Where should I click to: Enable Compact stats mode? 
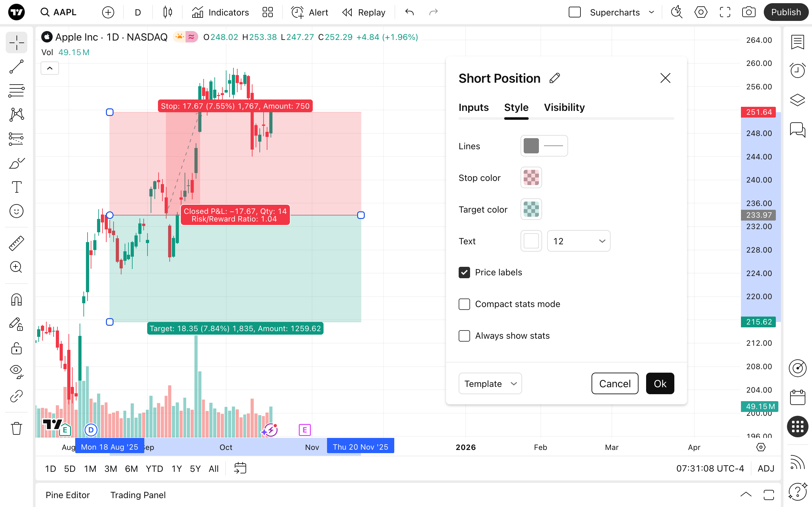464,304
